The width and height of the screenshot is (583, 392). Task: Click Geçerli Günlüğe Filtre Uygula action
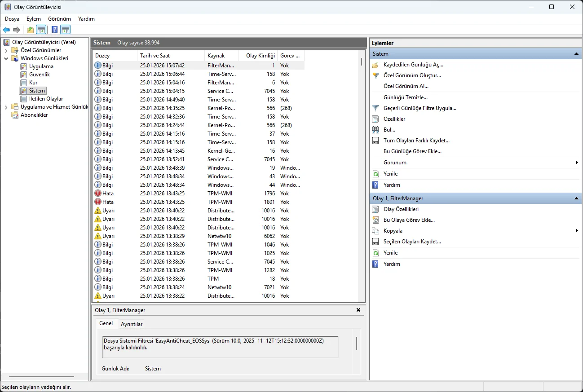pos(420,108)
